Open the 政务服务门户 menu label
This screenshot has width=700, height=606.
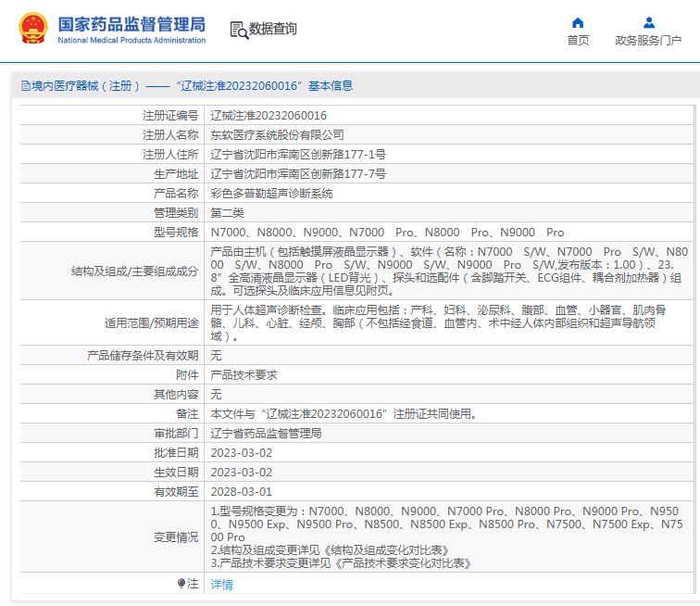click(648, 41)
